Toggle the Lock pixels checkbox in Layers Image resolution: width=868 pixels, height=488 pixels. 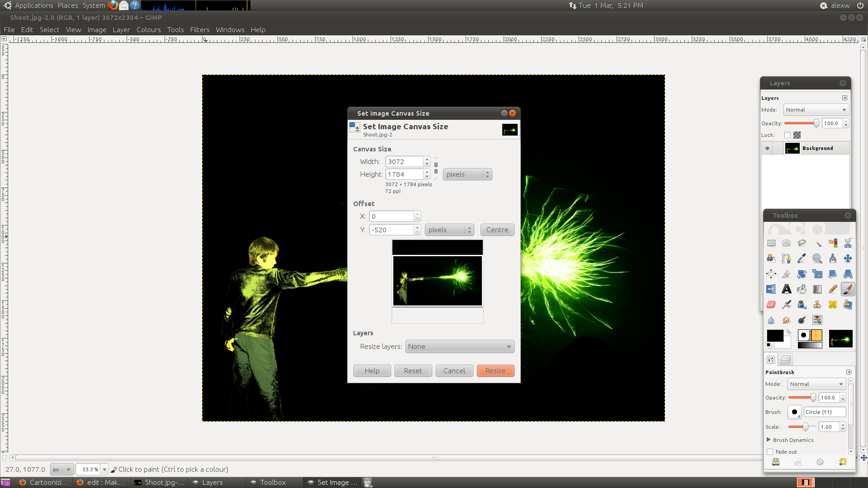click(788, 135)
